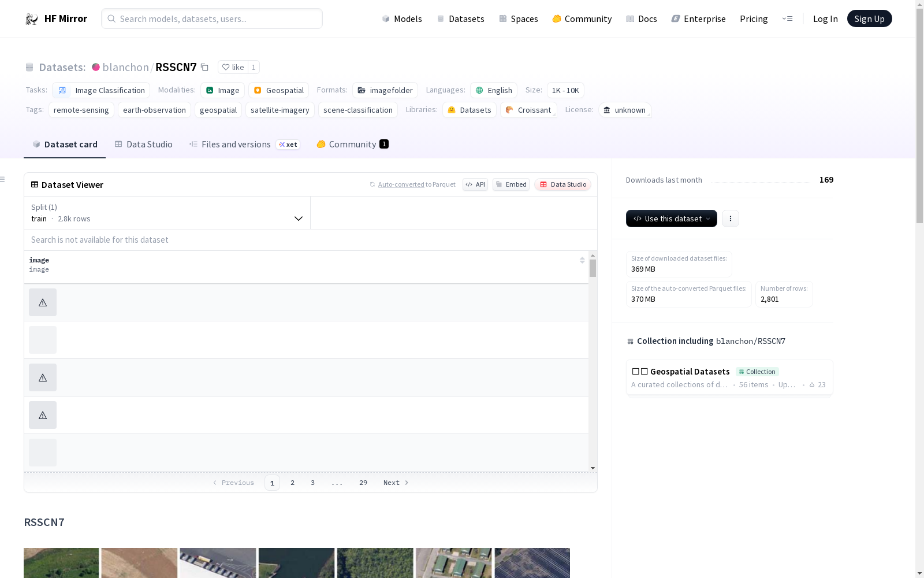Go to page 2 of viewer
This screenshot has width=924, height=578.
click(293, 483)
